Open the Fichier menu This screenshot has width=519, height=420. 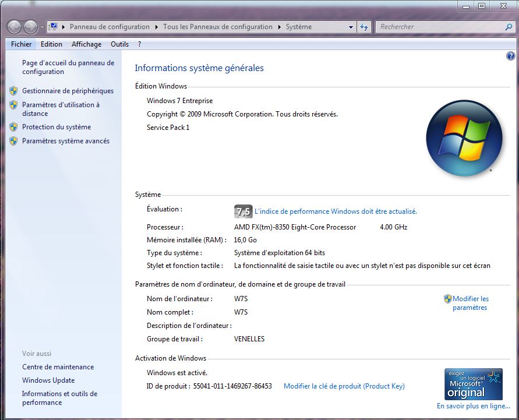coord(21,44)
